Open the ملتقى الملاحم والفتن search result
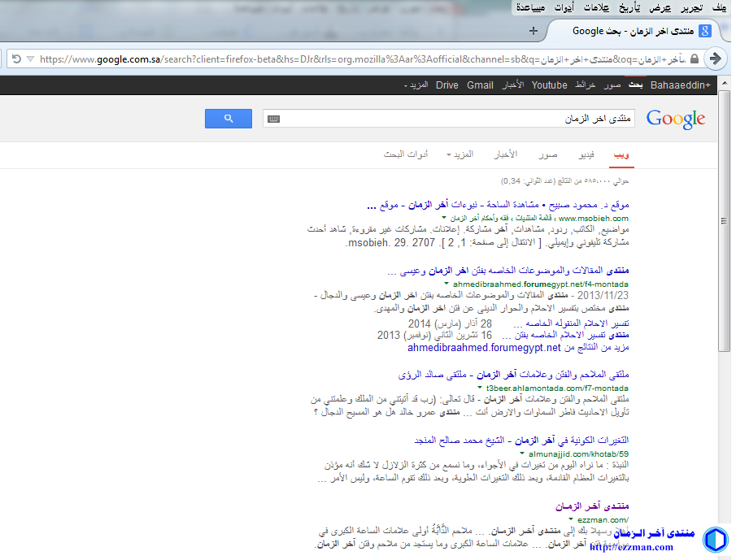Viewport: 736px width, 560px height. (x=514, y=376)
